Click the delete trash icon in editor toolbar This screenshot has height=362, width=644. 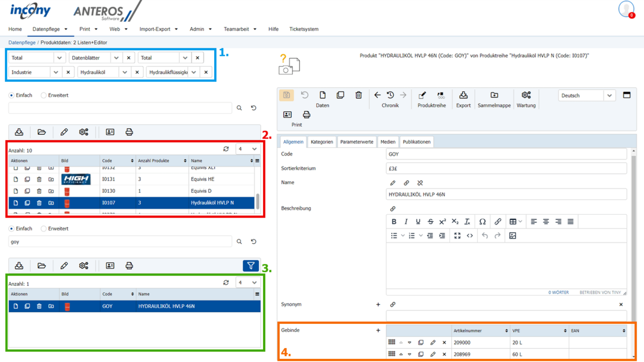[358, 96]
